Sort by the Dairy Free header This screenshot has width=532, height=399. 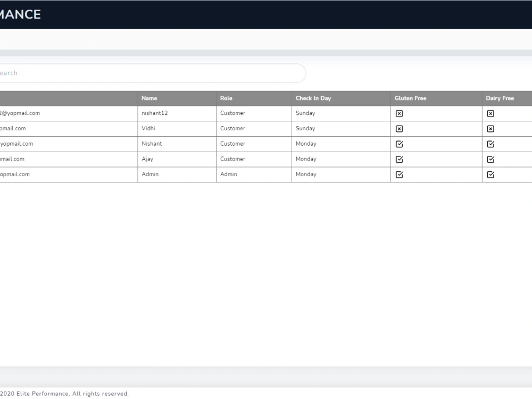tap(507, 98)
